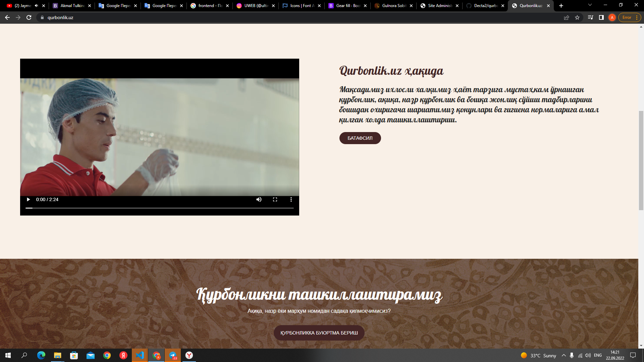The width and height of the screenshot is (644, 362).
Task: Open the Windows Start menu
Action: click(8, 355)
